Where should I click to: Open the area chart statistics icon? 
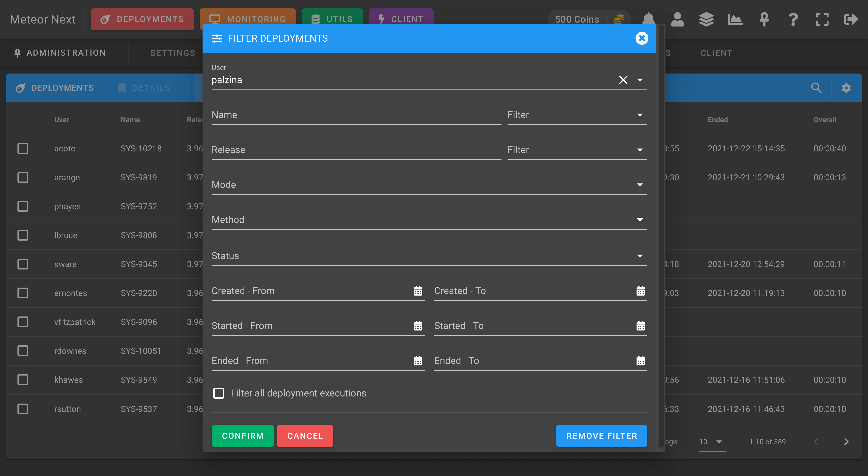[x=735, y=19]
